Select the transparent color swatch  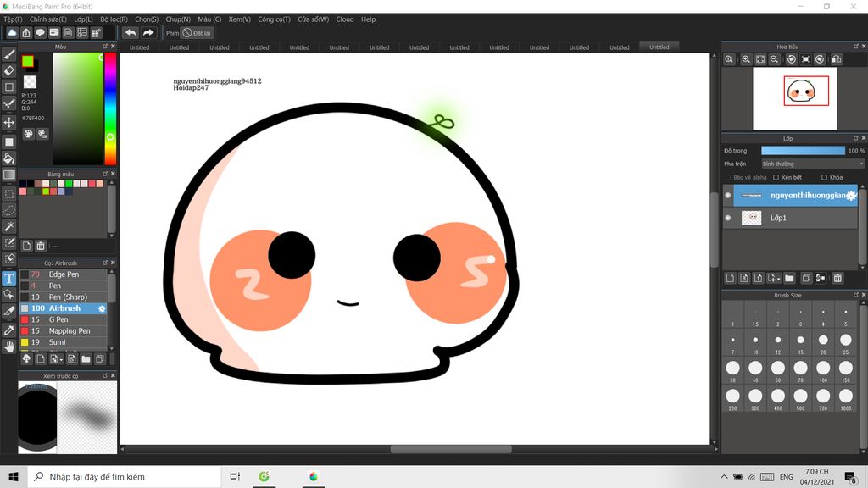(x=30, y=82)
